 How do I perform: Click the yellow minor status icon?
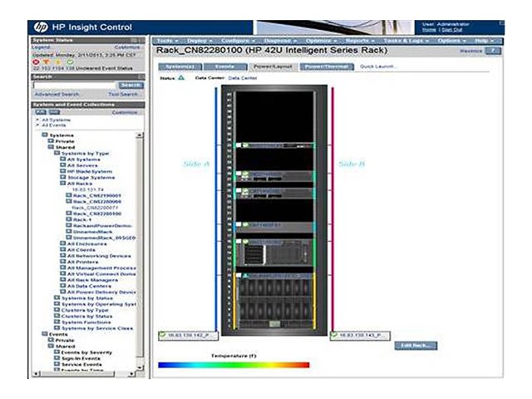[x=58, y=62]
